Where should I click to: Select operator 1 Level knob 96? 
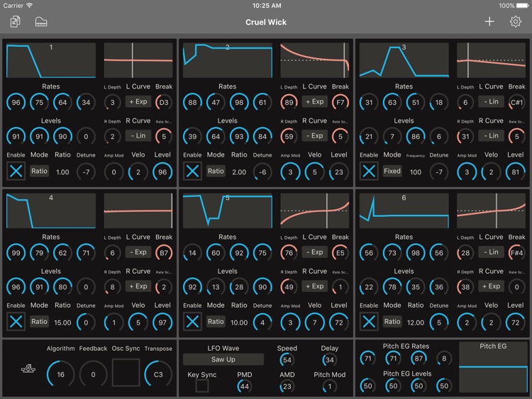click(x=162, y=172)
